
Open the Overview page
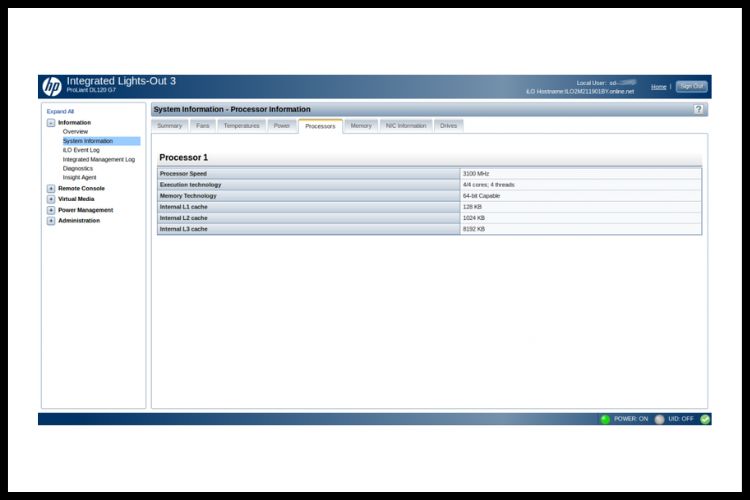pos(75,132)
